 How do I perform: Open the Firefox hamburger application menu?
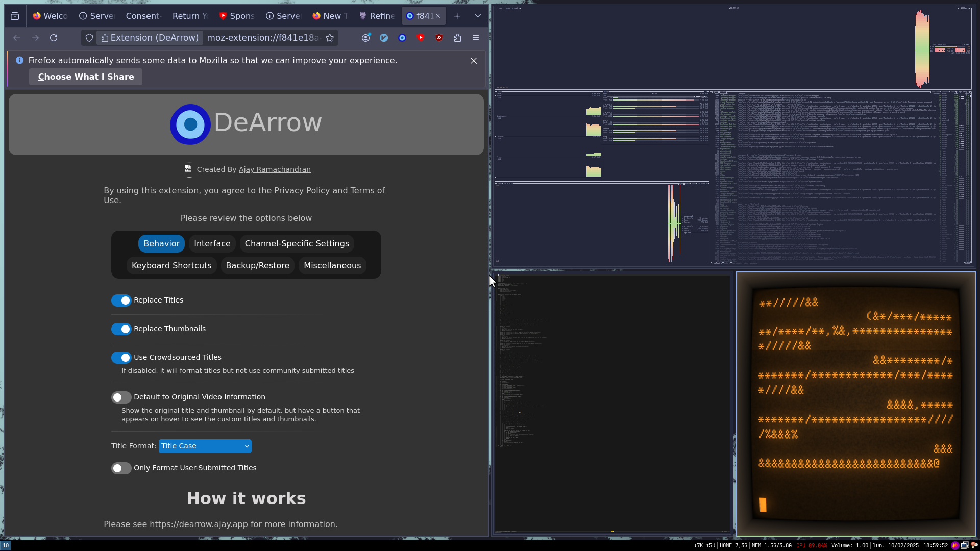(x=476, y=38)
